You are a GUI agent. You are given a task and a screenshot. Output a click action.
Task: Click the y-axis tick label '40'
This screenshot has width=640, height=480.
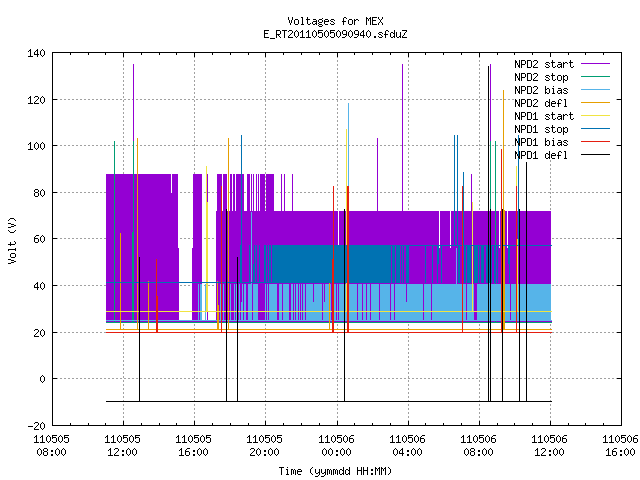click(x=39, y=286)
